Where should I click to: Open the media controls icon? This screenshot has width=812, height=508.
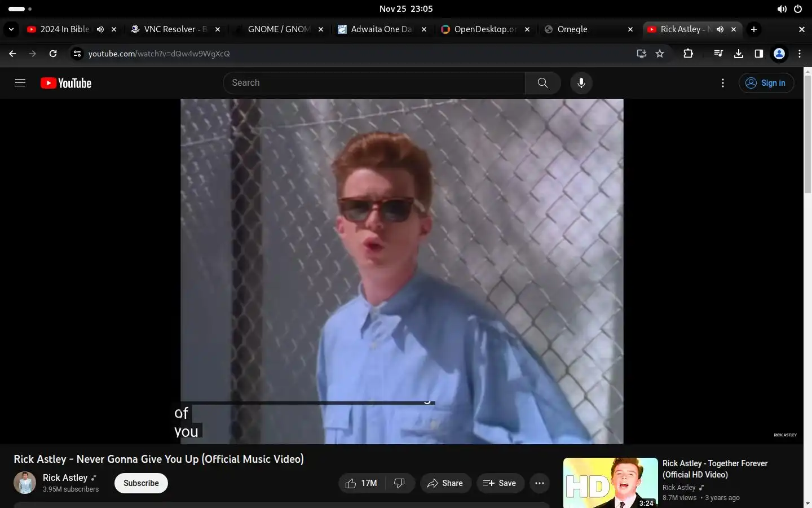pyautogui.click(x=718, y=54)
